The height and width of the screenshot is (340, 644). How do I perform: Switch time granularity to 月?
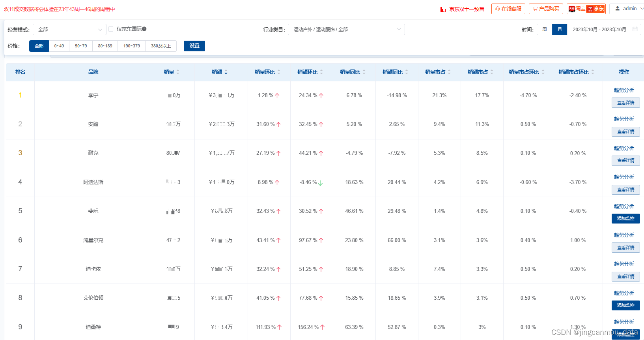coord(560,29)
